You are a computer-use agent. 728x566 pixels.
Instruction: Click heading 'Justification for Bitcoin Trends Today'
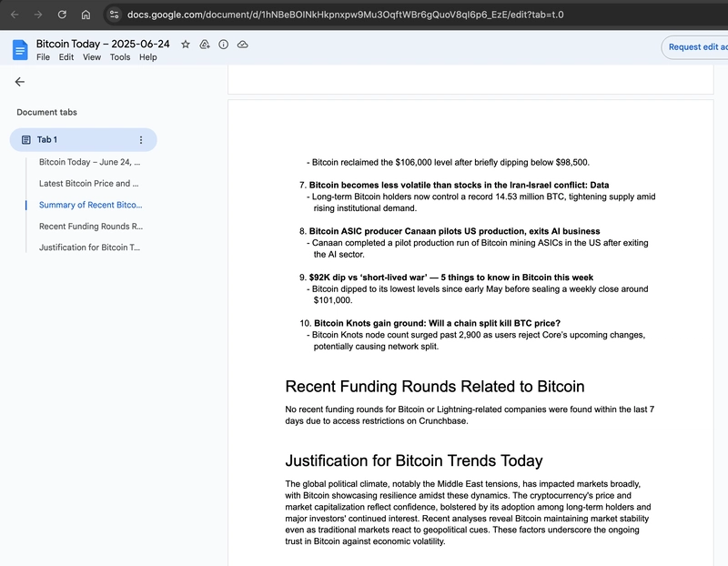[414, 460]
